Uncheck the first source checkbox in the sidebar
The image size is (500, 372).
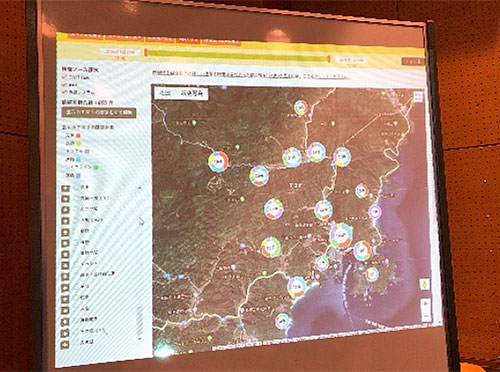coord(64,77)
